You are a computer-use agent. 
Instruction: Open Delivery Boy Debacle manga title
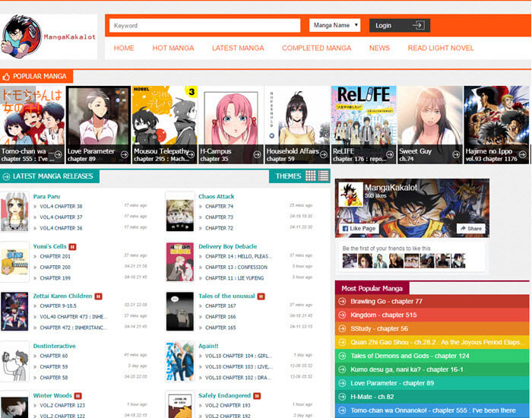(227, 247)
